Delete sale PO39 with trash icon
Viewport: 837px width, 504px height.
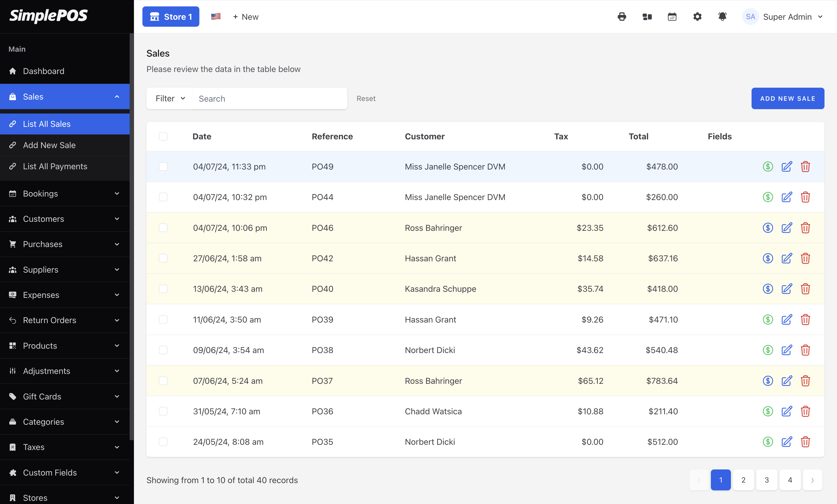[805, 320]
